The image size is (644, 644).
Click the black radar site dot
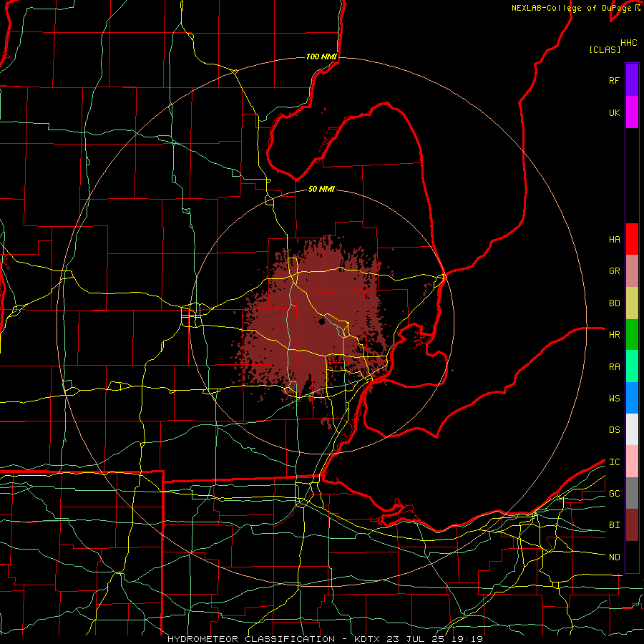321,321
